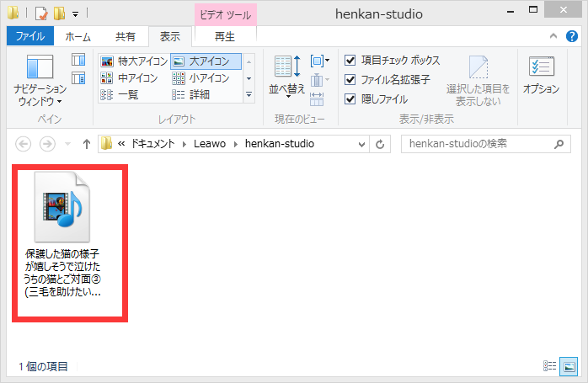
Task: Open the help question mark icon
Action: [x=572, y=36]
